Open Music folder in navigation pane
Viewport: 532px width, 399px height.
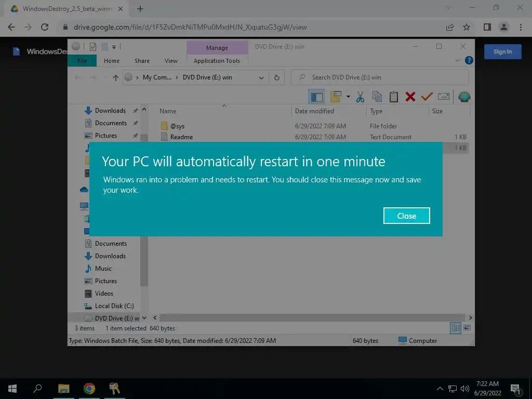pos(103,269)
